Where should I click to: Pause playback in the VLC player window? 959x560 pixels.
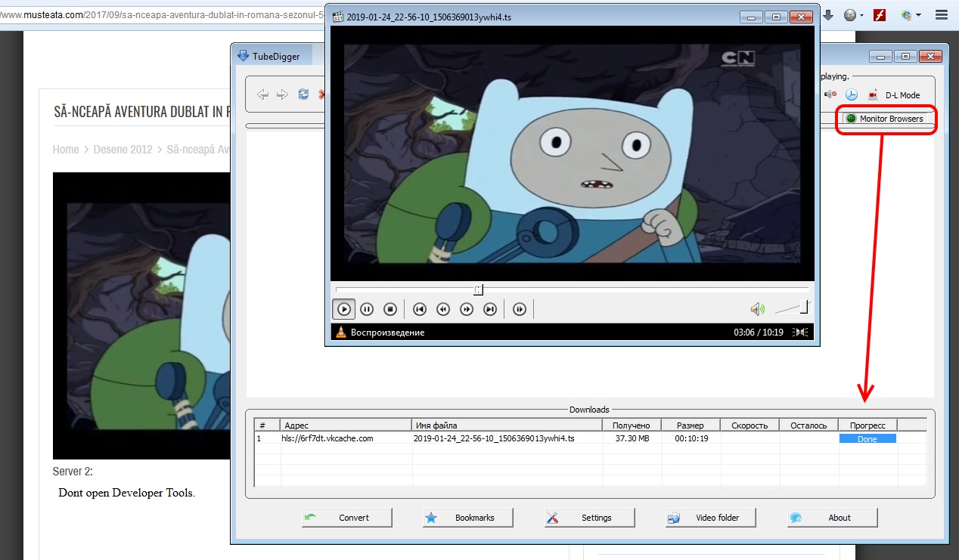click(x=367, y=308)
